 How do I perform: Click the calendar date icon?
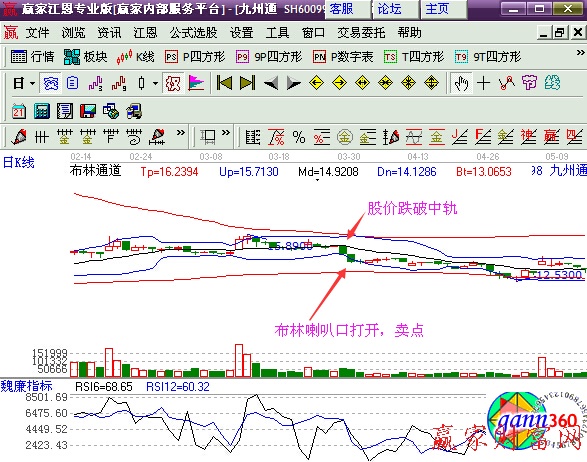tap(19, 111)
